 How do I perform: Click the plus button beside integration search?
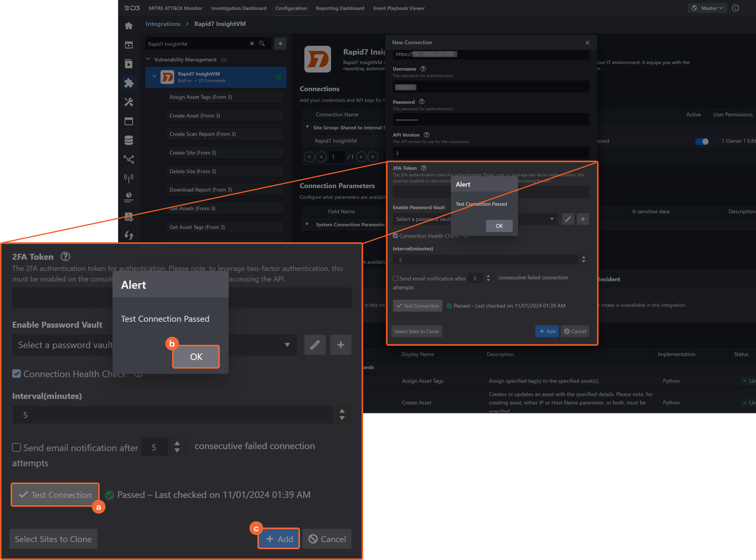[x=280, y=44]
